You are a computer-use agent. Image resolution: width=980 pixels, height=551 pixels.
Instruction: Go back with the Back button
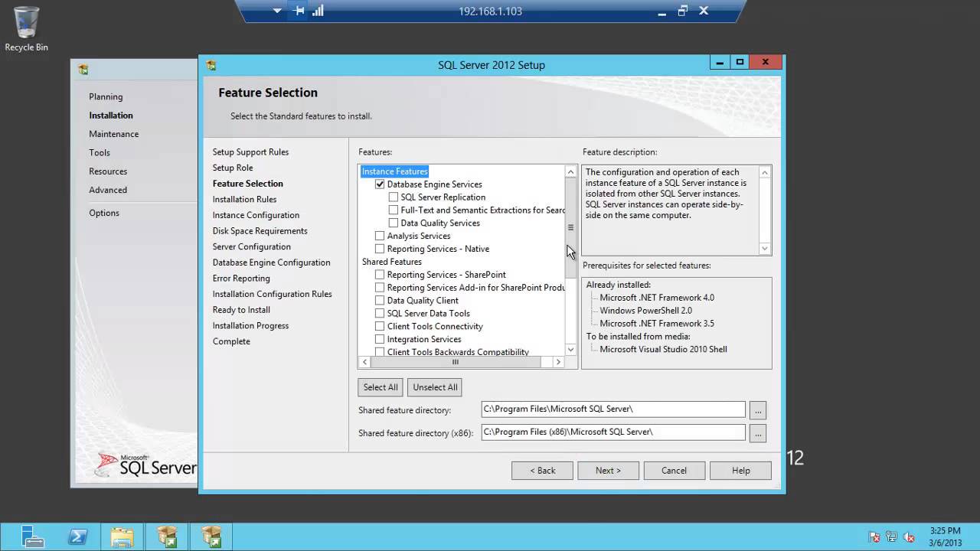coord(542,471)
